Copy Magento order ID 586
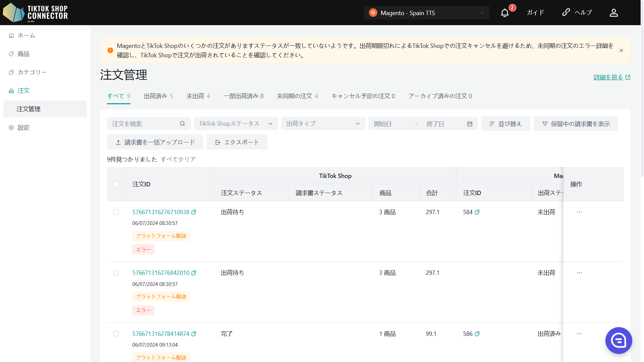 [477, 334]
